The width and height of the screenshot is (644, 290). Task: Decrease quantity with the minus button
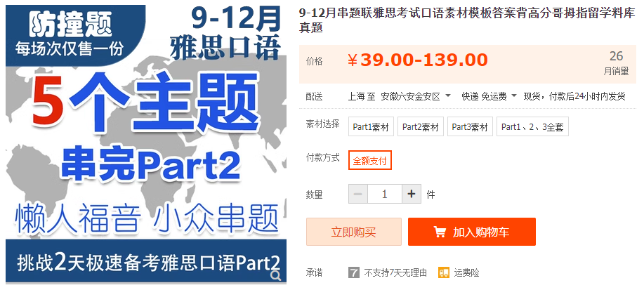(357, 194)
